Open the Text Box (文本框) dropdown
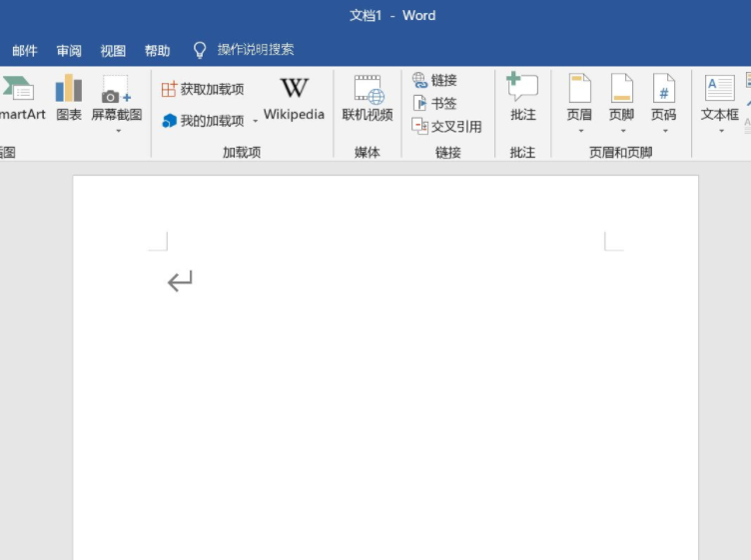Viewport: 751px width, 560px height. [720, 131]
